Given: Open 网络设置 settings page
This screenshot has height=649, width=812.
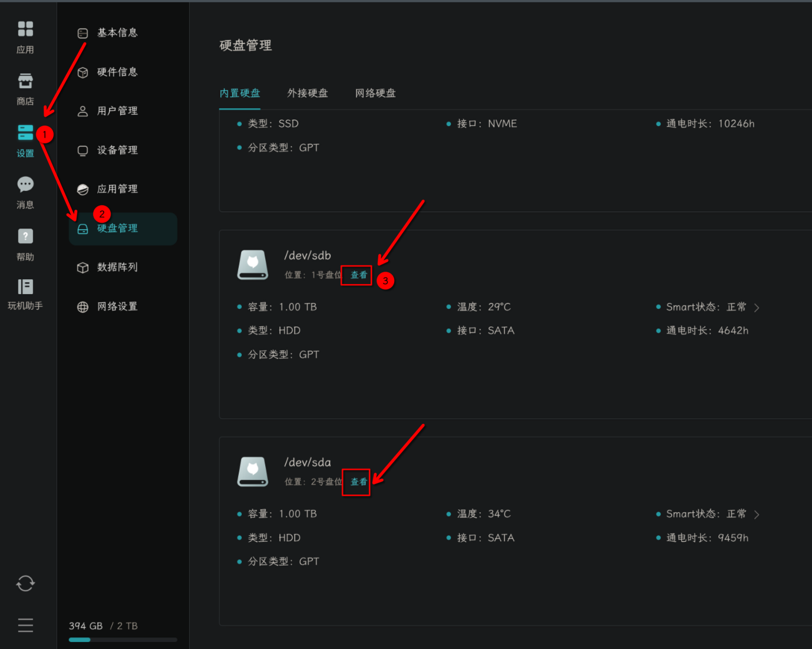Looking at the screenshot, I should pos(117,307).
